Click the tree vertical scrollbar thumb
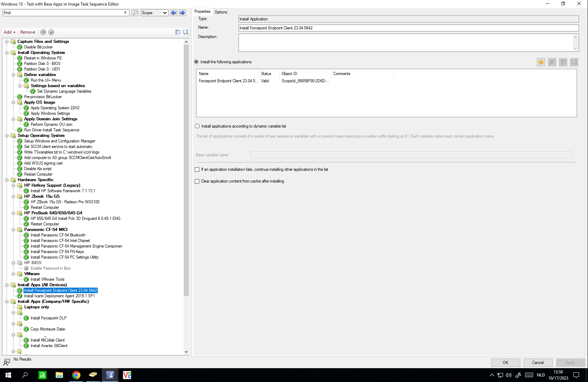Screen dimensions: 588x382 (186, 170)
